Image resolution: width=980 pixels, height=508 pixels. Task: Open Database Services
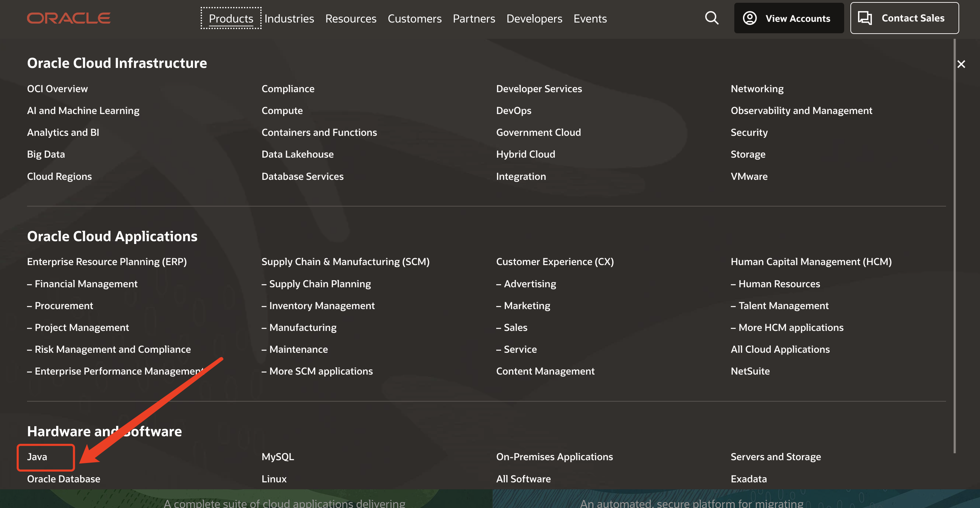pyautogui.click(x=303, y=176)
